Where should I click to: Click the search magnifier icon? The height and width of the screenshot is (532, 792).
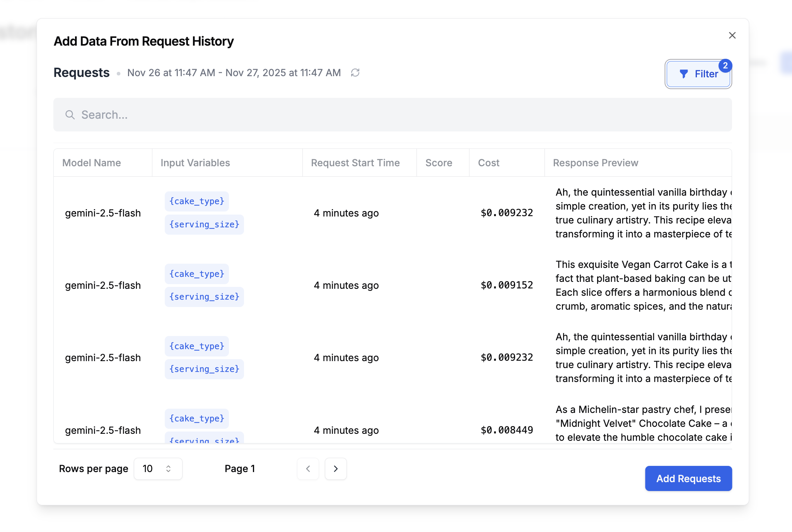70,115
